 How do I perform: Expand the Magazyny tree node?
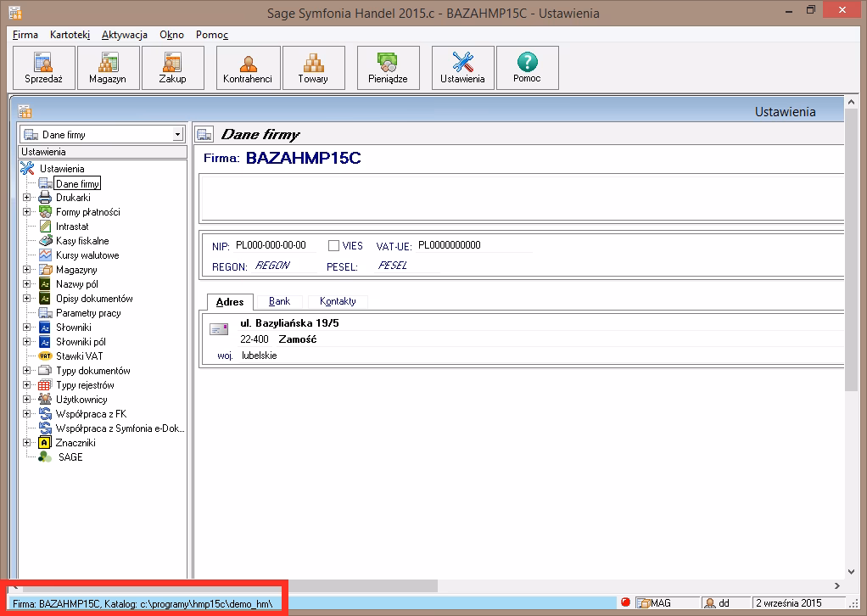tap(27, 270)
